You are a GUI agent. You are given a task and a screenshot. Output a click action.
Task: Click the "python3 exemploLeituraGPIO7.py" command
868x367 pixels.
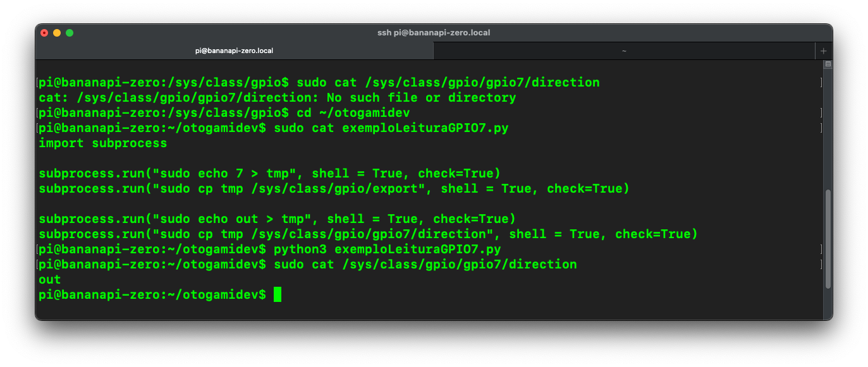point(387,250)
